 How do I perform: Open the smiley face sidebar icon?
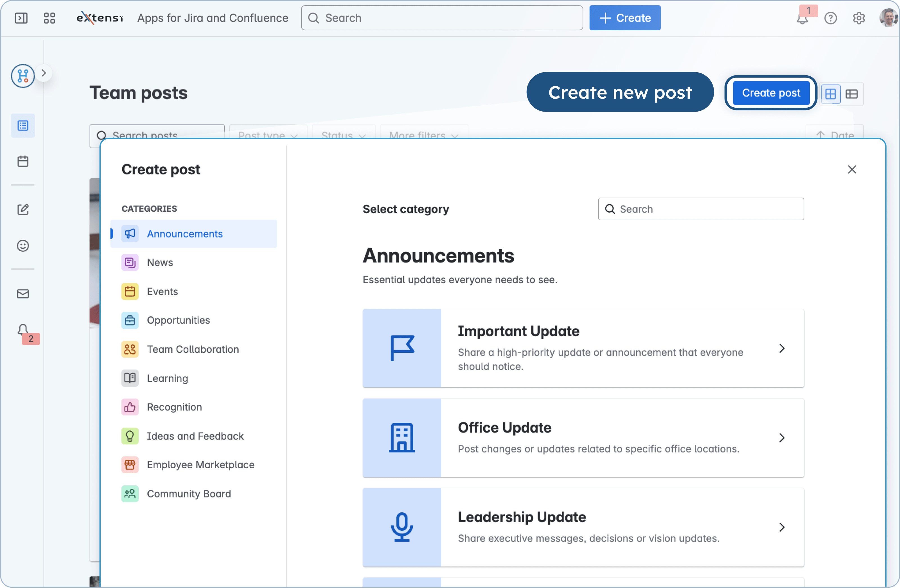coord(23,246)
